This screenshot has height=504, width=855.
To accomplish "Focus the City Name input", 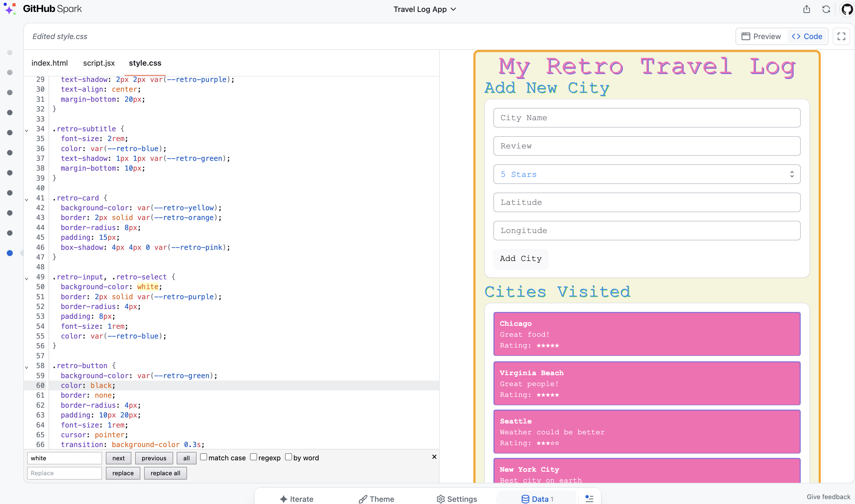I will [x=647, y=118].
